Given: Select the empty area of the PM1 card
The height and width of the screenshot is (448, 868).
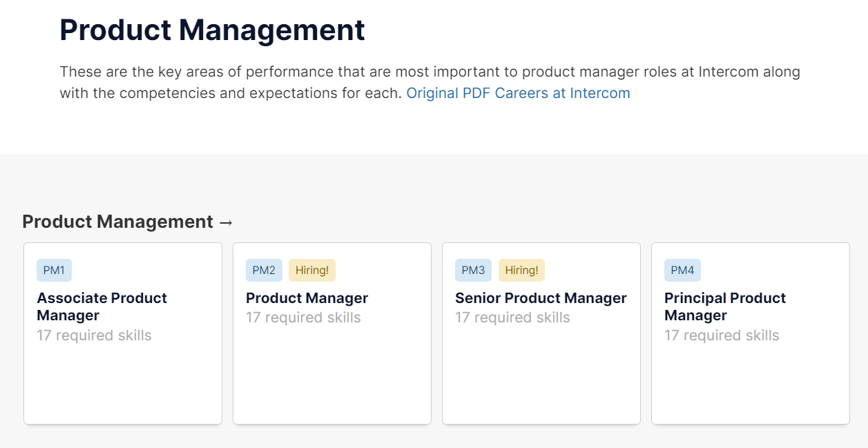Looking at the screenshot, I should tap(123, 387).
